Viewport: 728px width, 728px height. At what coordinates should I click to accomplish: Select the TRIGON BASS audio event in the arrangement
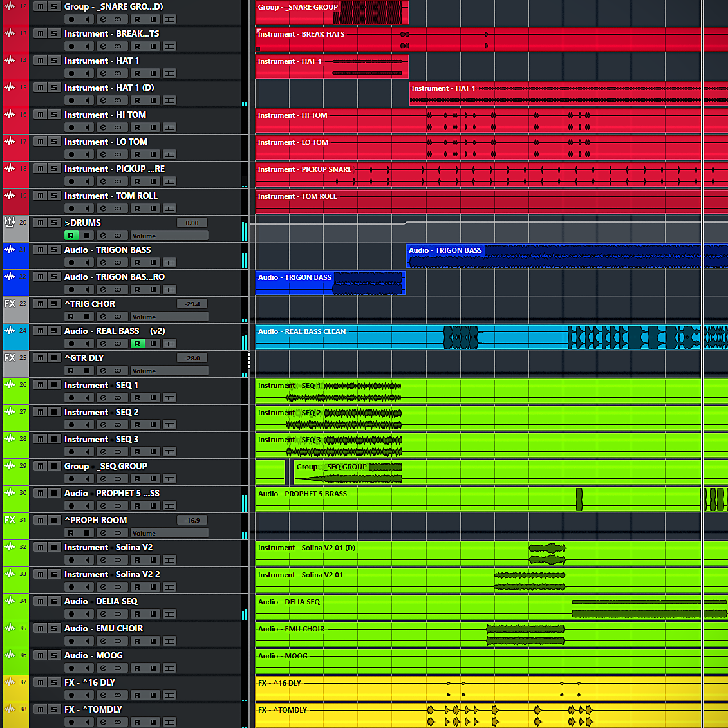click(554, 256)
